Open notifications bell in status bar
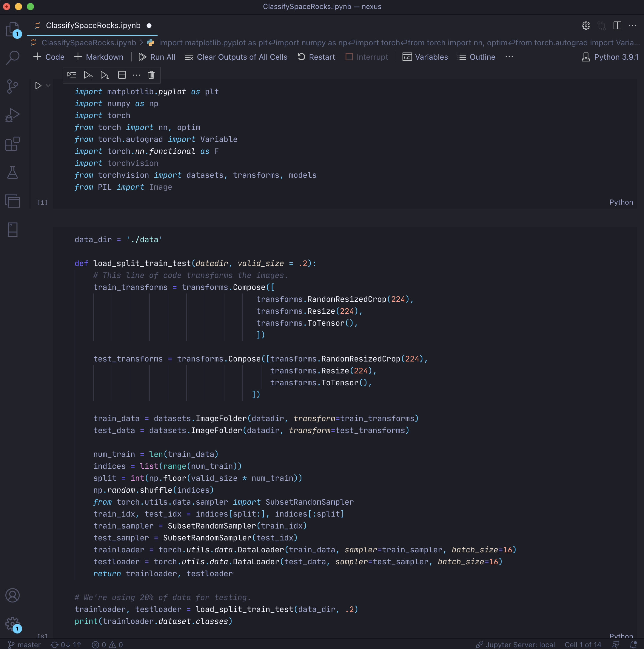644x649 pixels. pos(633,644)
